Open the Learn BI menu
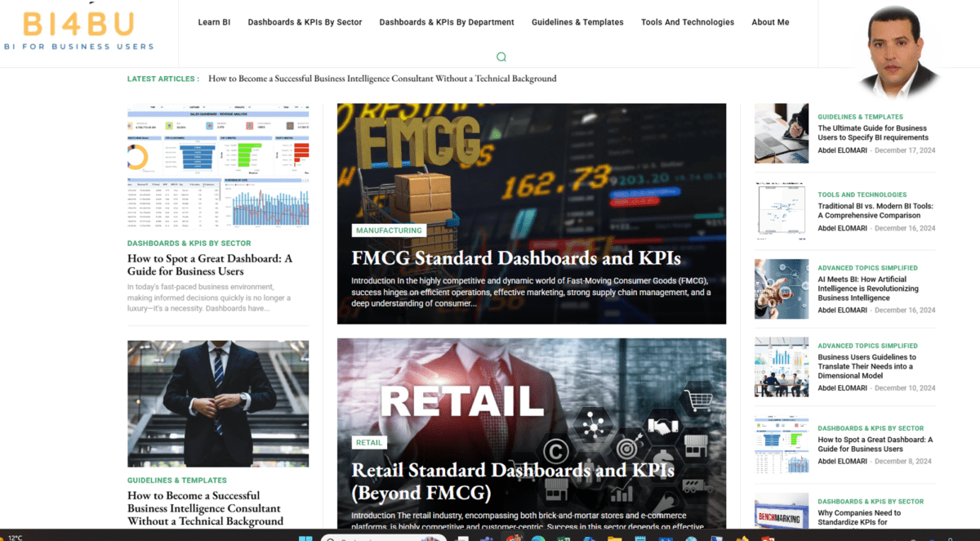Screen dimensions: 980x541 pyautogui.click(x=214, y=22)
